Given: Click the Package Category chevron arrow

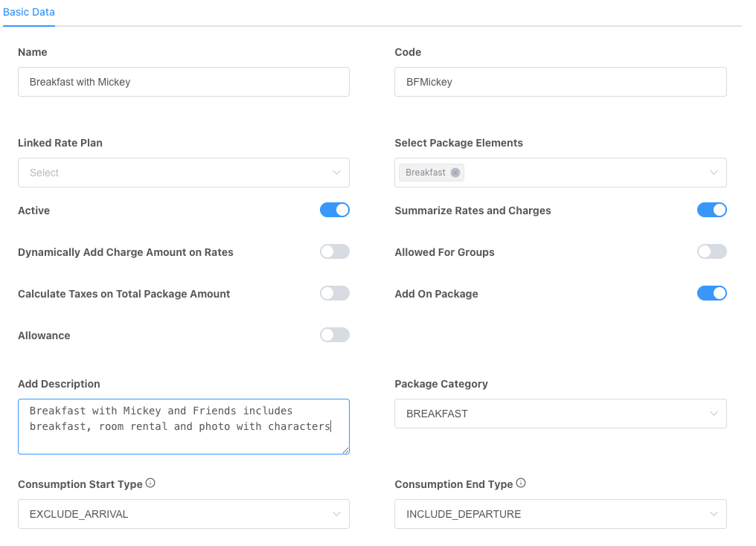Looking at the screenshot, I should (714, 414).
